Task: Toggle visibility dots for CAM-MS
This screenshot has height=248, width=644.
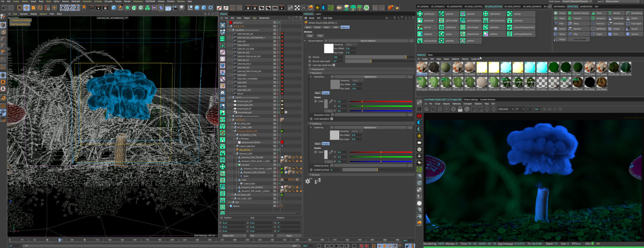Action: click(x=277, y=41)
